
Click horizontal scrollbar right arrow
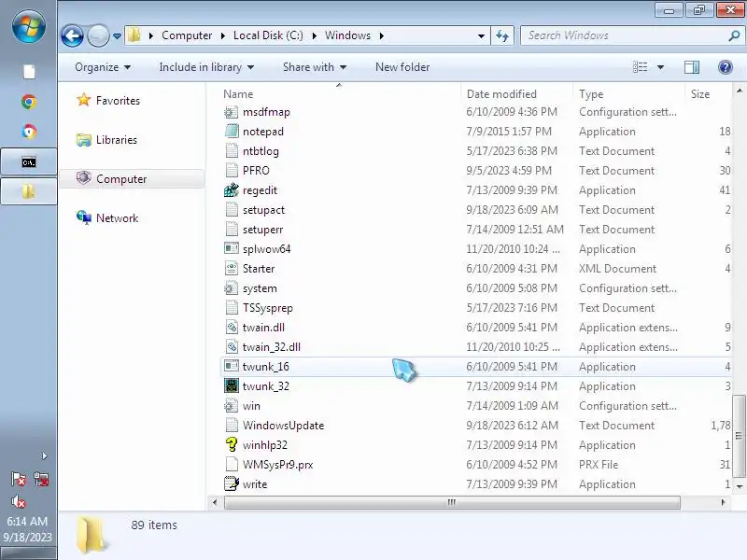point(723,502)
